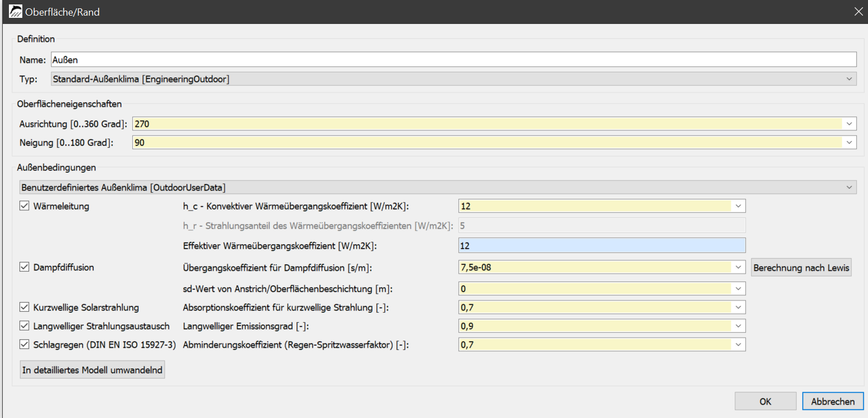Disable Kurzwellige Solarstrahlung checkbox
The width and height of the screenshot is (868, 418).
pos(24,307)
